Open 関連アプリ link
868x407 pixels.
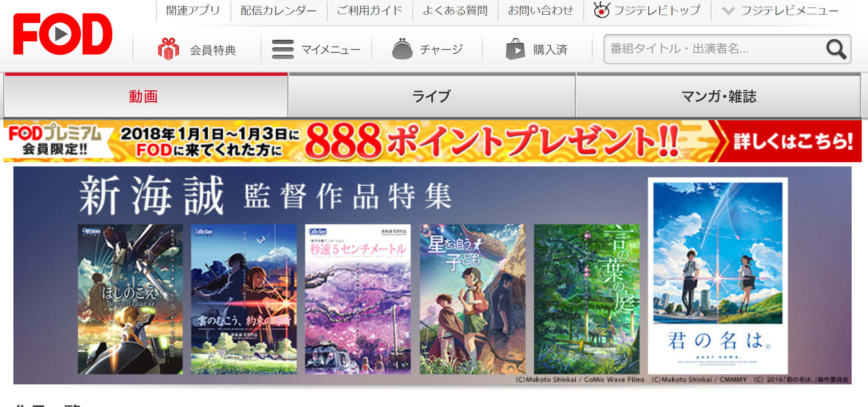193,10
